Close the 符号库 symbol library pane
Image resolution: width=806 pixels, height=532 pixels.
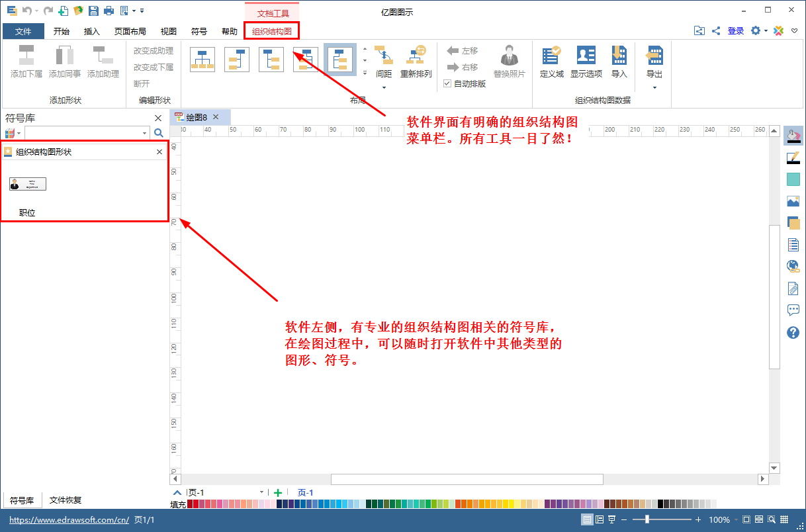coord(158,118)
